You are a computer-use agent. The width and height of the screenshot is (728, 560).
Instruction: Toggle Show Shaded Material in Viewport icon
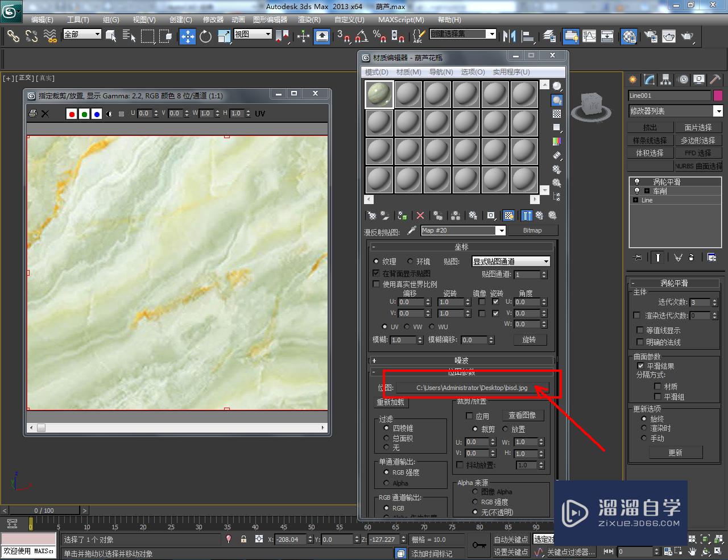tap(508, 215)
